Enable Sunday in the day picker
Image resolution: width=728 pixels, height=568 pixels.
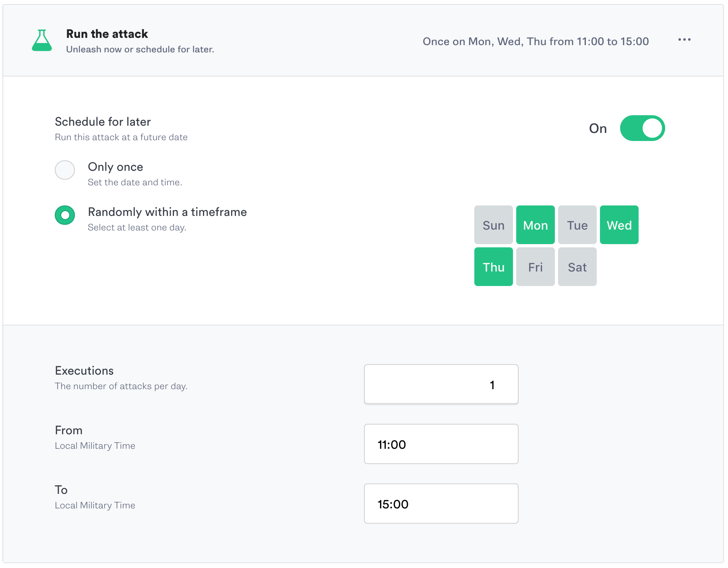click(x=493, y=225)
